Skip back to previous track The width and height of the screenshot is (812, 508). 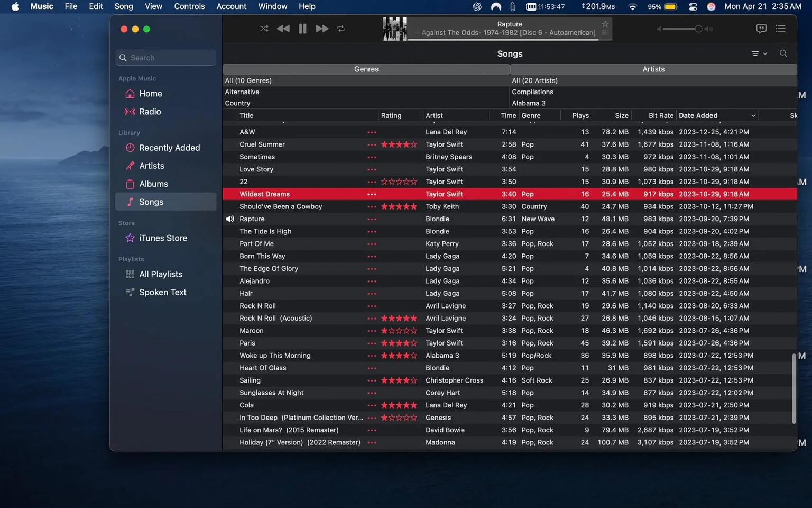pos(283,29)
